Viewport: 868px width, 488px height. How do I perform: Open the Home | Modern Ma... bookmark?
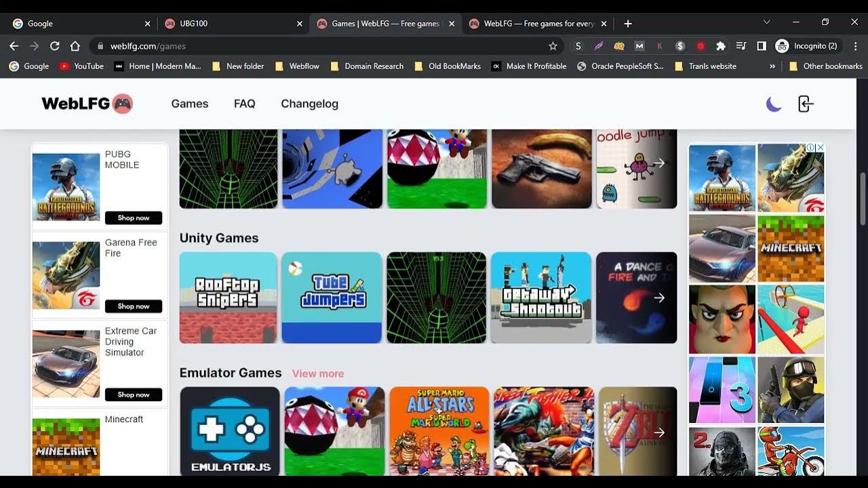click(x=158, y=66)
